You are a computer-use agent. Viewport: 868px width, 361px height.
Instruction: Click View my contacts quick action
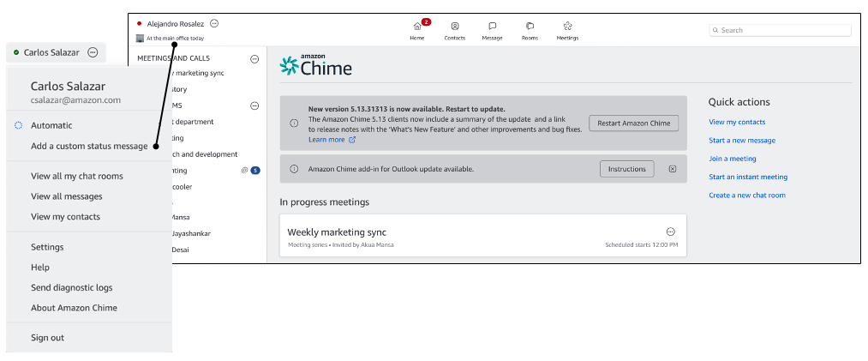737,122
